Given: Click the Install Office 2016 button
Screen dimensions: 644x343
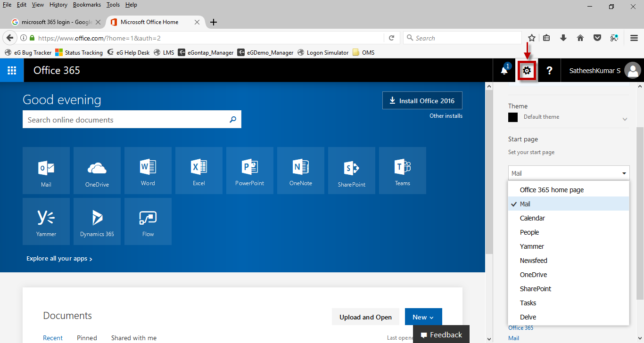Looking at the screenshot, I should click(x=422, y=101).
